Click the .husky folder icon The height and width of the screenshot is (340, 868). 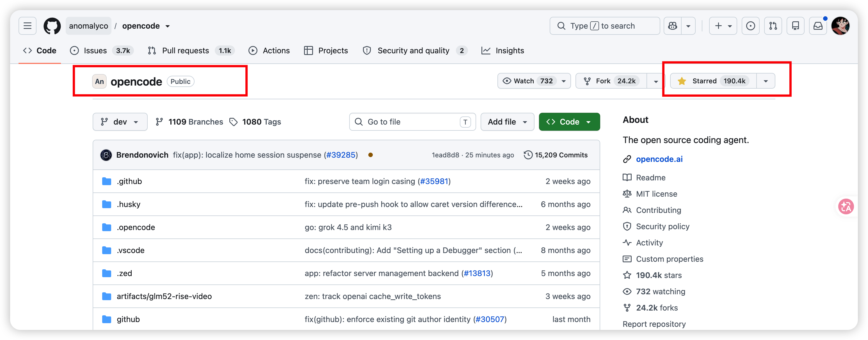point(106,204)
